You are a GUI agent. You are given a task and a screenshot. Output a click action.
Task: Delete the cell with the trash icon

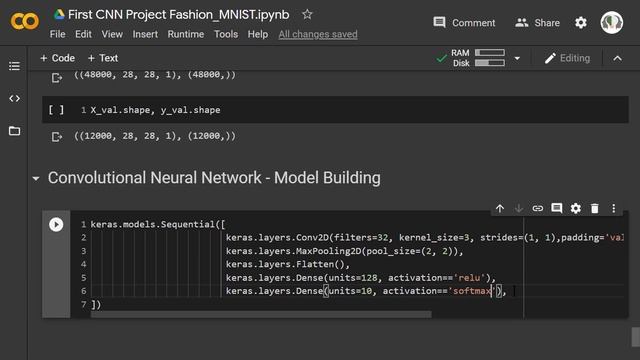[x=595, y=209]
